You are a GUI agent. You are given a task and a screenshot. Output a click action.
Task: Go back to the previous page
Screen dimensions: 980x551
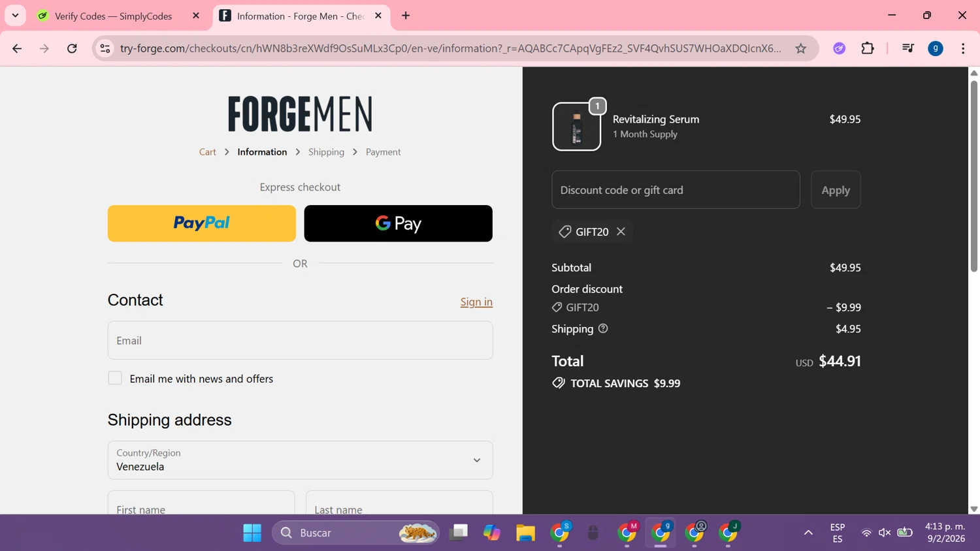pyautogui.click(x=17, y=48)
